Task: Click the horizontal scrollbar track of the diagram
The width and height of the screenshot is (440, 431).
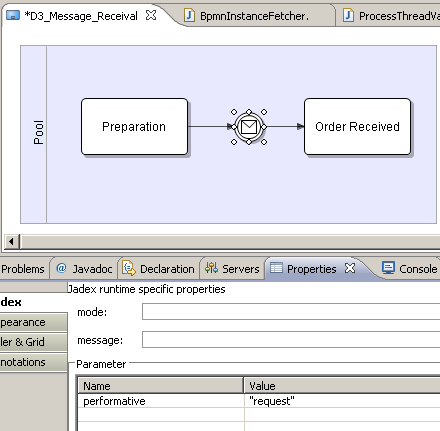Action: [230, 241]
